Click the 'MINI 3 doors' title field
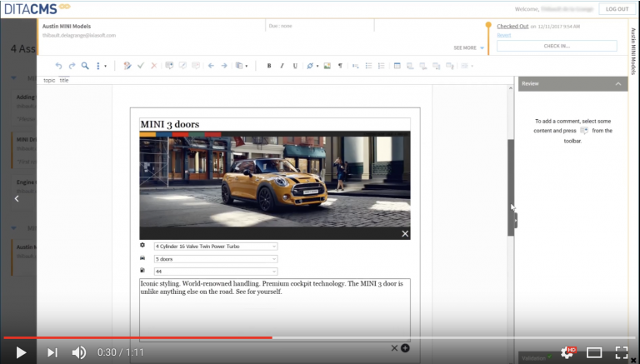The image size is (640, 364). pos(275,124)
